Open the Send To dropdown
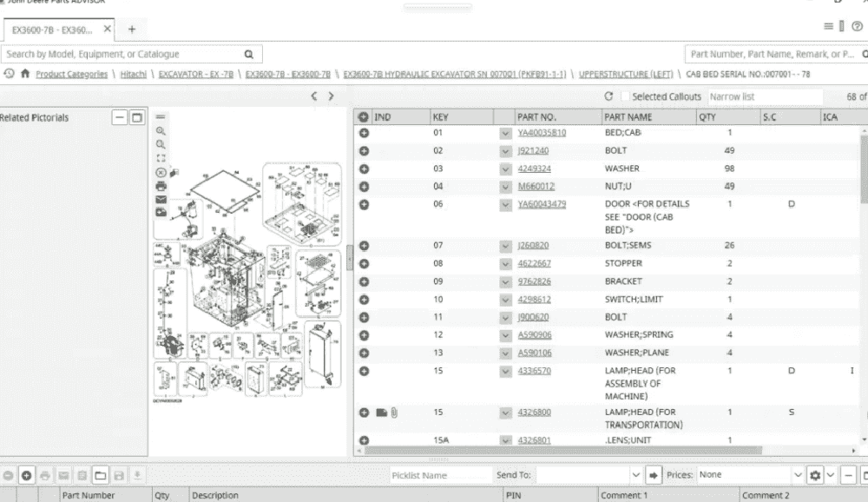 (x=635, y=475)
